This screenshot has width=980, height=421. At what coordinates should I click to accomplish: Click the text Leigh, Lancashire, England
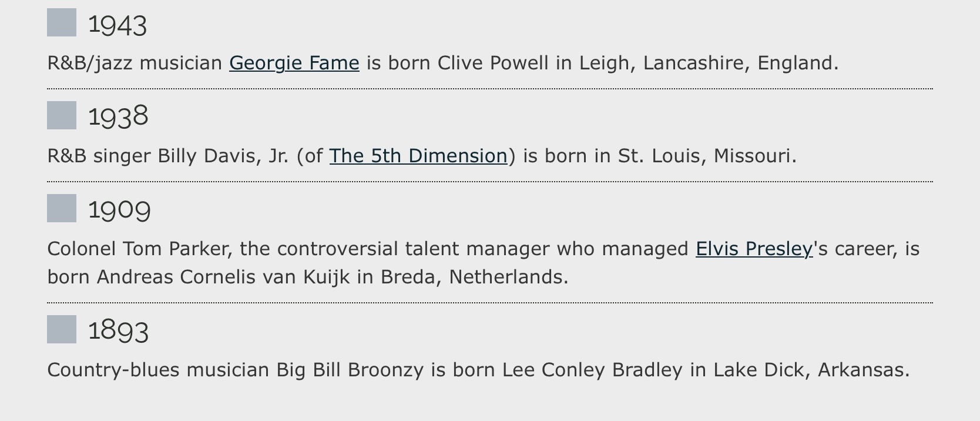709,63
